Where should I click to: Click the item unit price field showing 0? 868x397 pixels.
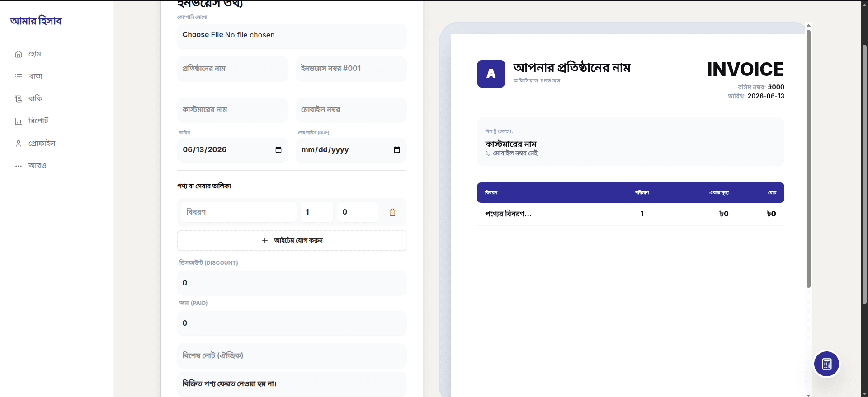coord(358,212)
